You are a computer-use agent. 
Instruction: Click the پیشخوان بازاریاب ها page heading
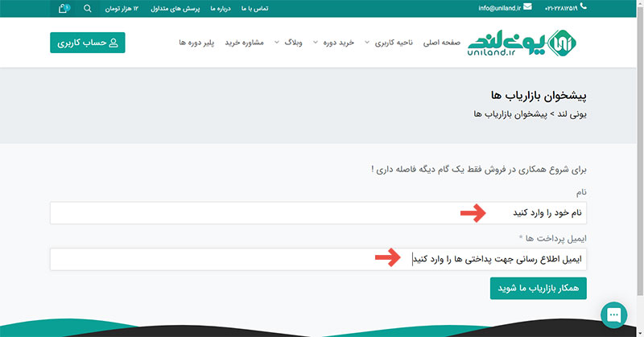tap(539, 96)
